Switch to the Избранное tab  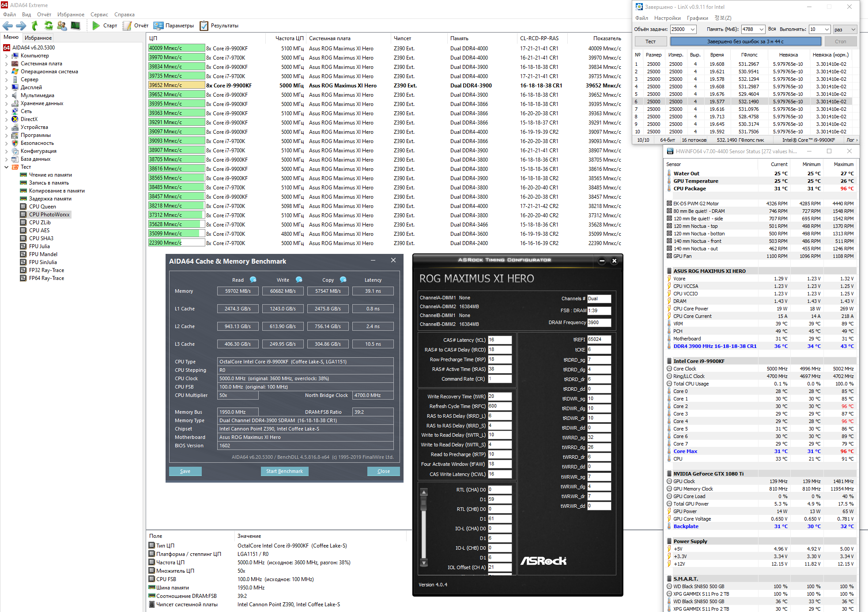click(x=38, y=38)
